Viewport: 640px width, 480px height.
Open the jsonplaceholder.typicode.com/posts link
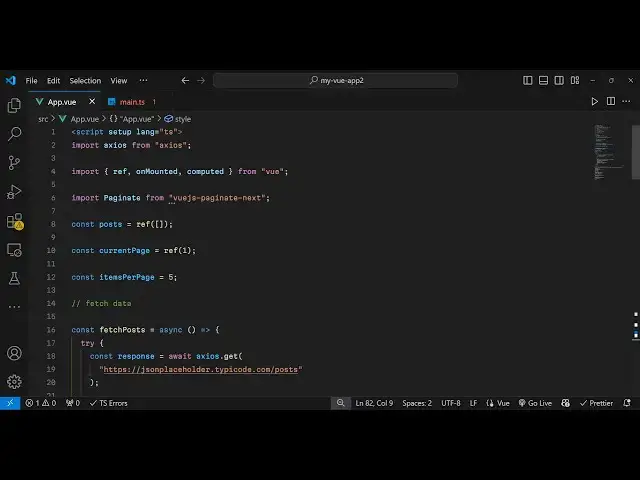(200, 369)
